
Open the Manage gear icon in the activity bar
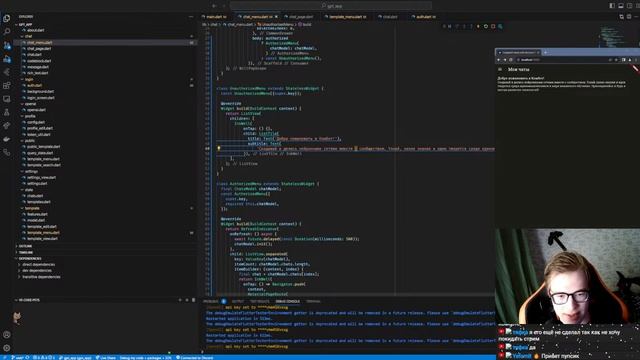click(7, 348)
